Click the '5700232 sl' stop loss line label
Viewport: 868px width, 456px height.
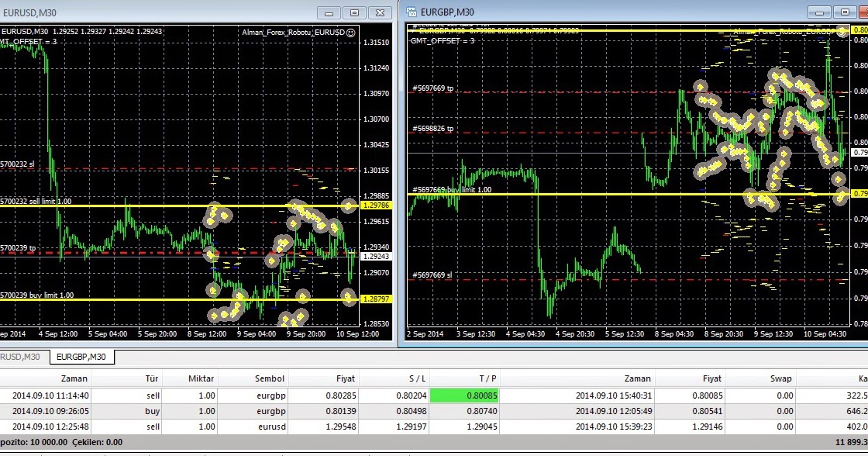point(17,164)
